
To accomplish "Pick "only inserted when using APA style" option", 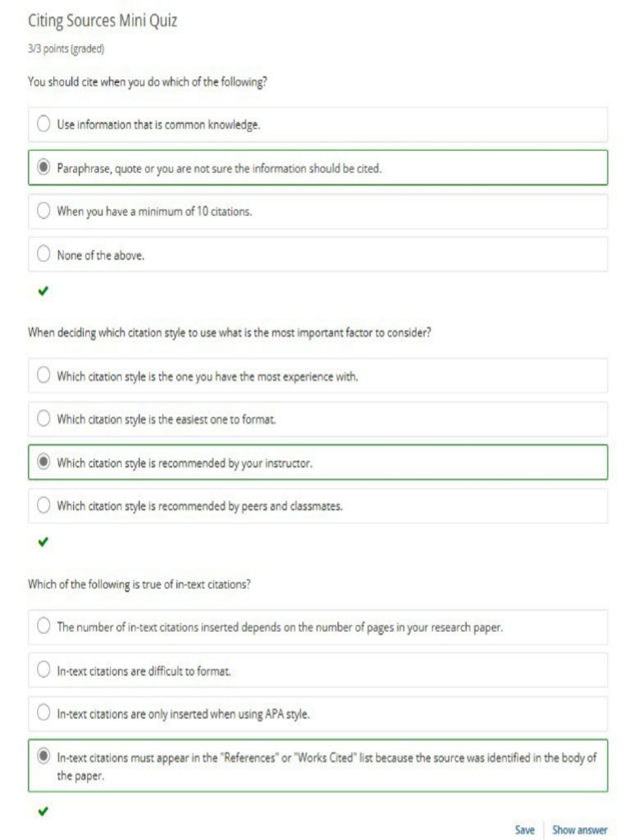I will click(44, 714).
